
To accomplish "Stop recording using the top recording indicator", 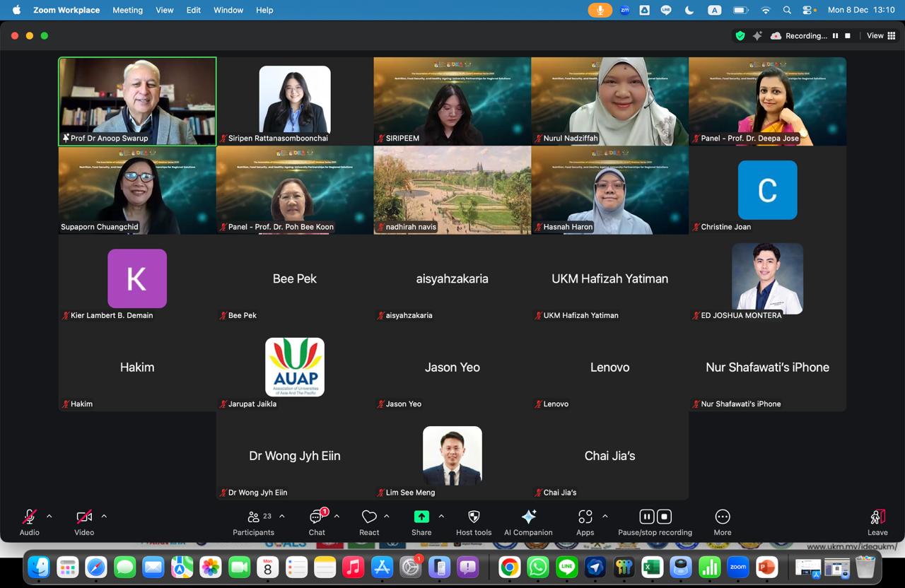I will (x=848, y=35).
